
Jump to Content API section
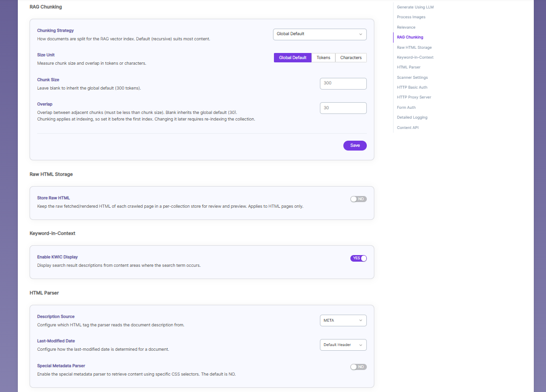click(408, 128)
